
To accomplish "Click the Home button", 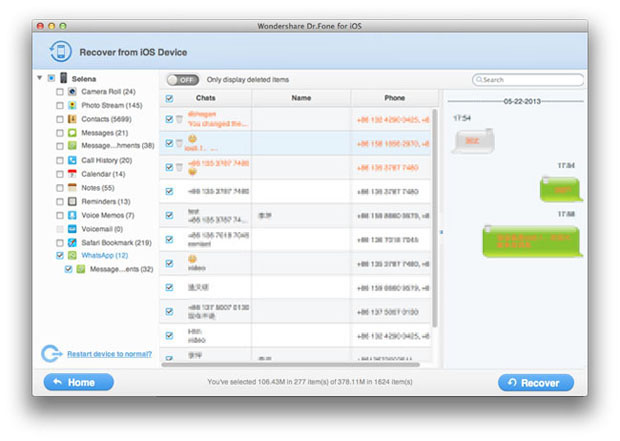I will coord(79,382).
